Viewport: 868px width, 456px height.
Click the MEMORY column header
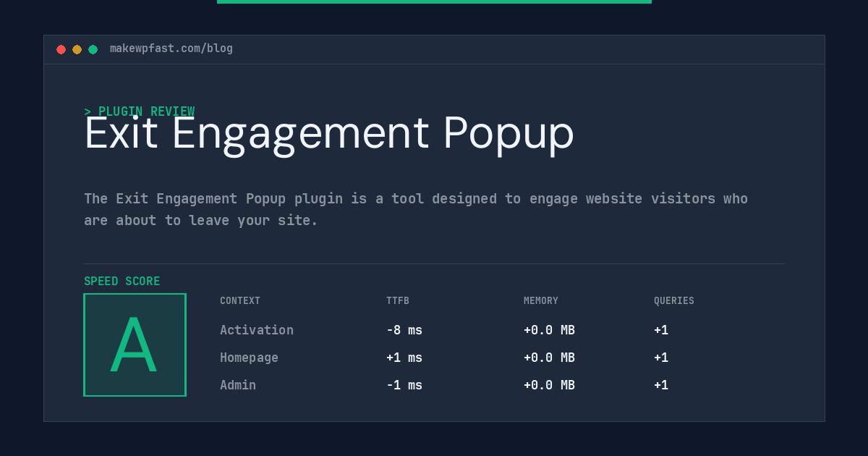[x=541, y=301]
